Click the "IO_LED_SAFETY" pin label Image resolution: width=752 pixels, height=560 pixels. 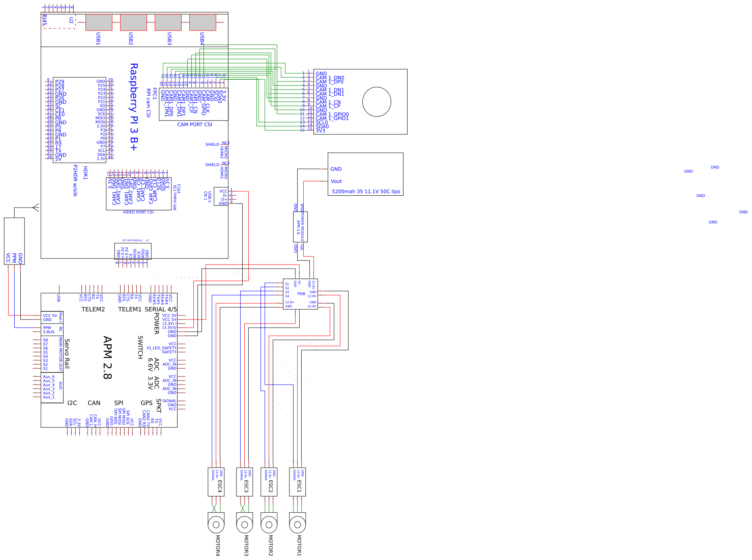click(162, 348)
